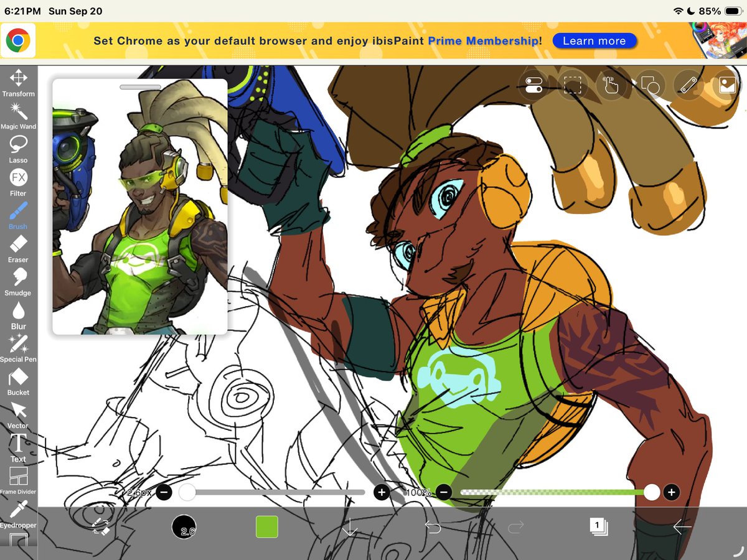The image size is (747, 560).
Task: Select the Eraser tool
Action: click(x=18, y=248)
